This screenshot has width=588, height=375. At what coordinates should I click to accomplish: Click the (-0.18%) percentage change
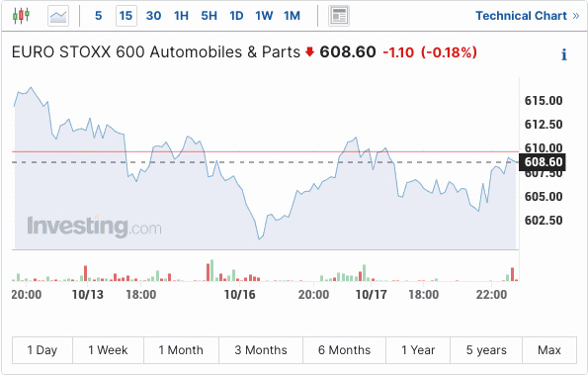tap(449, 52)
